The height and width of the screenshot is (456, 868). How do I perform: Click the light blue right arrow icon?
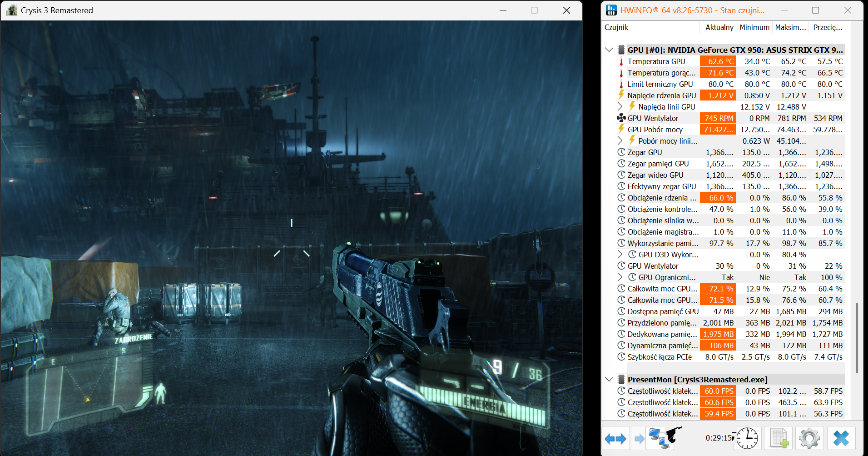tap(639, 439)
